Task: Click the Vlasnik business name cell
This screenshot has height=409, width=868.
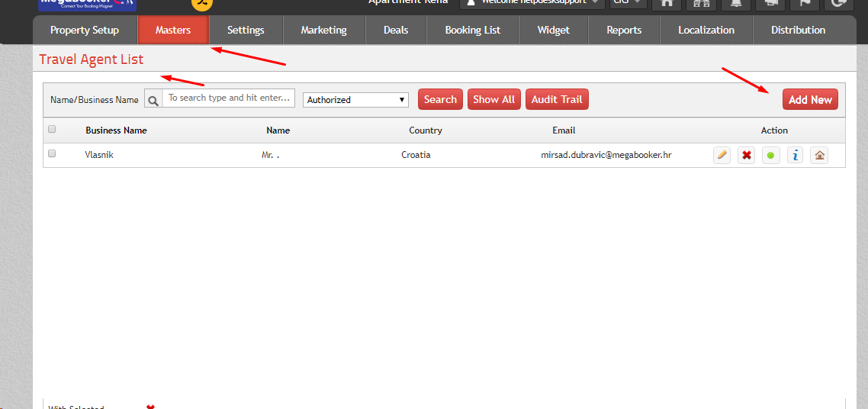Action: click(99, 155)
